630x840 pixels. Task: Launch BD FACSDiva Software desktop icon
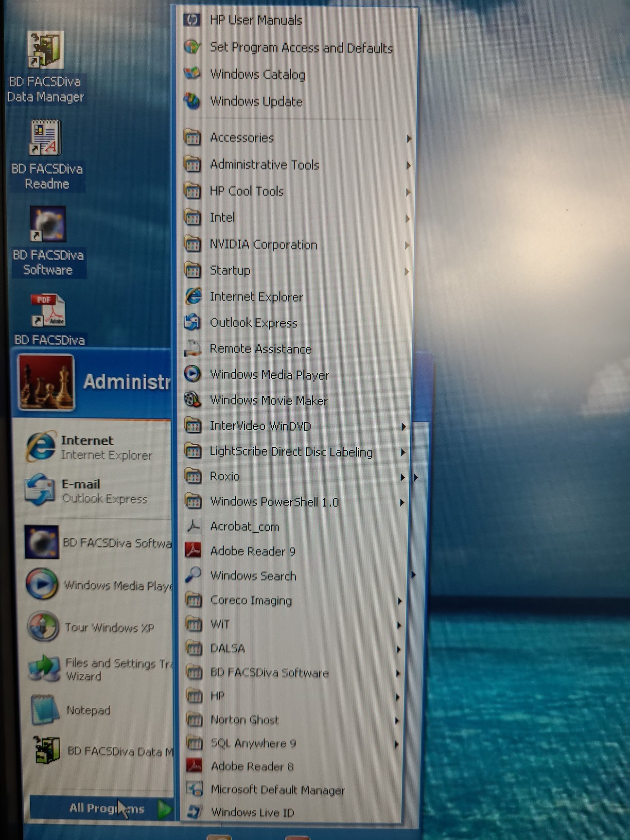click(x=48, y=224)
